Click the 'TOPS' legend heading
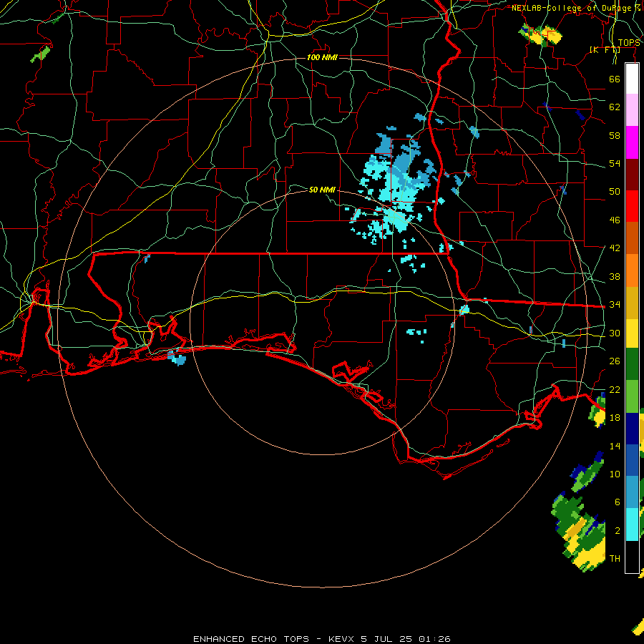This screenshot has height=644, width=644. 629,43
